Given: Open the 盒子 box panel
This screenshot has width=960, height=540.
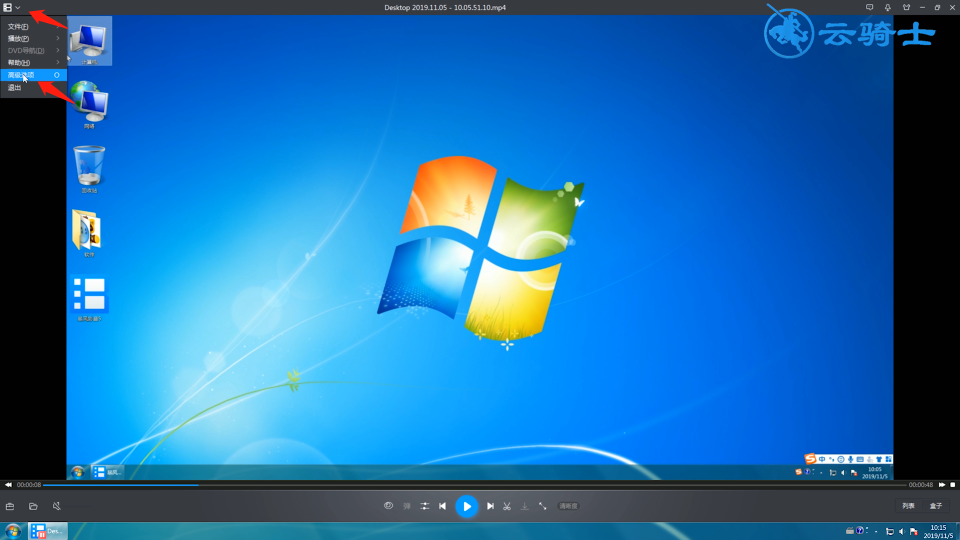Looking at the screenshot, I should (x=936, y=506).
